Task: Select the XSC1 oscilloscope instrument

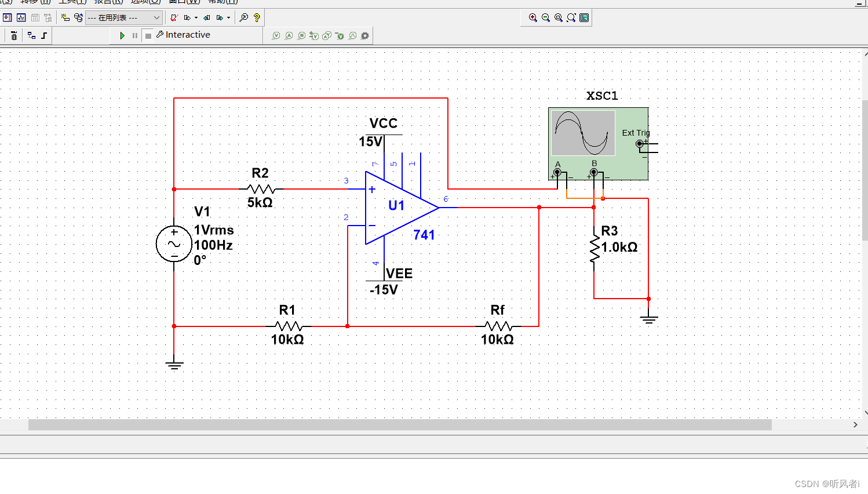Action: coord(599,144)
